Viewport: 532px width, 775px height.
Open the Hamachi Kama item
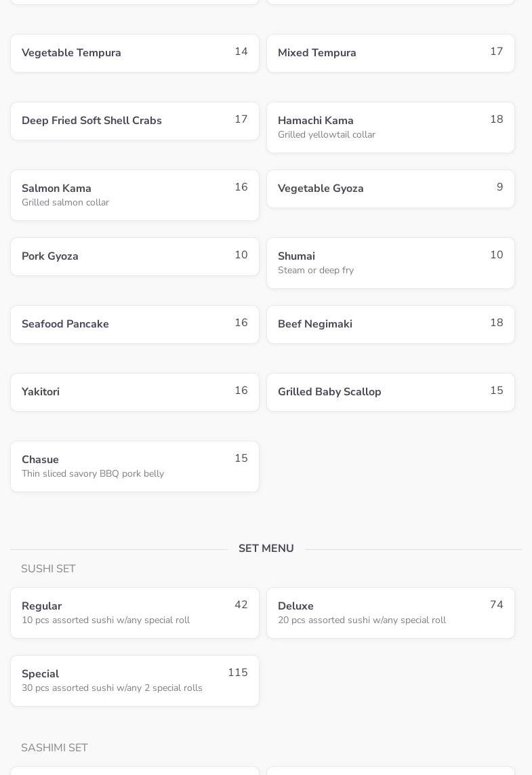[x=390, y=127]
